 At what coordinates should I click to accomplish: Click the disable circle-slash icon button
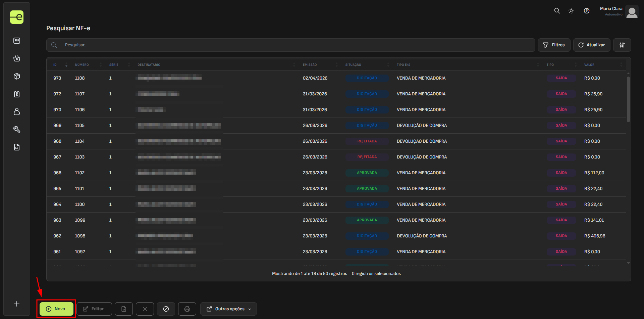[166, 309]
